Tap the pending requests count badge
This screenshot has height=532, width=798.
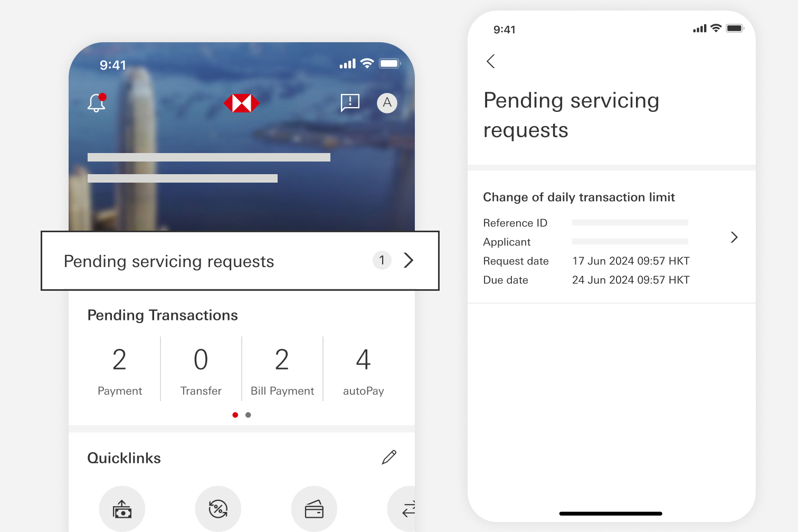click(x=382, y=260)
